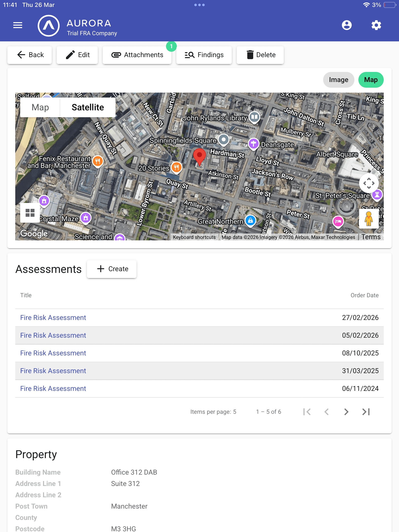Screen dimensions: 399x532
Task: Click the 'Manchester' post town value
Action: (x=129, y=506)
